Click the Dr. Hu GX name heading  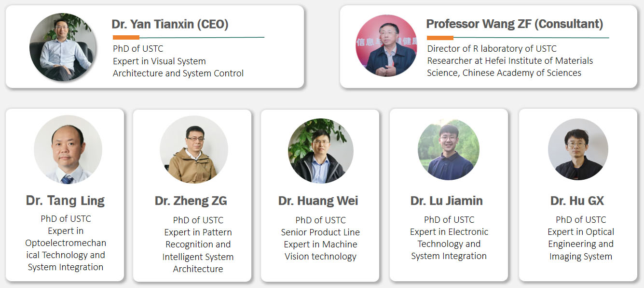[x=577, y=201]
